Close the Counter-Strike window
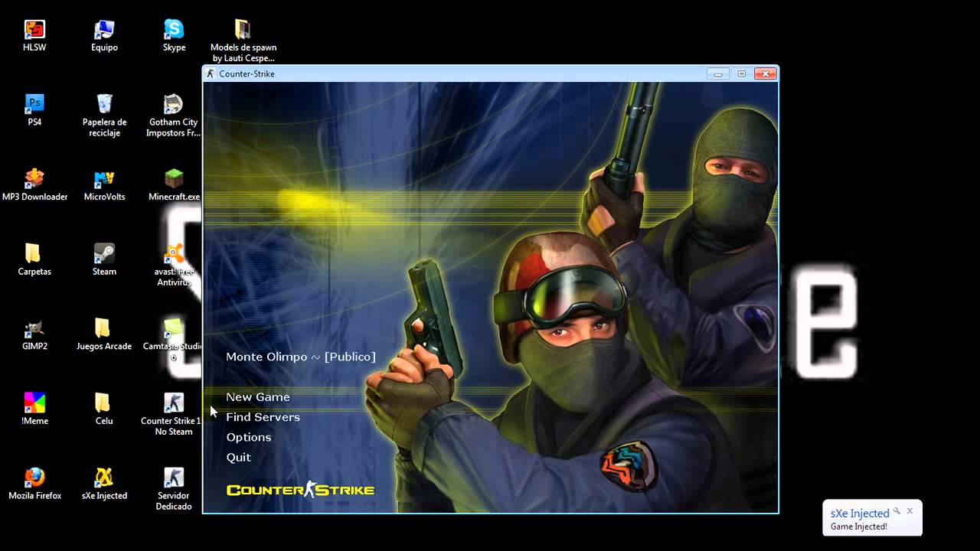This screenshot has width=980, height=551. pyautogui.click(x=766, y=73)
